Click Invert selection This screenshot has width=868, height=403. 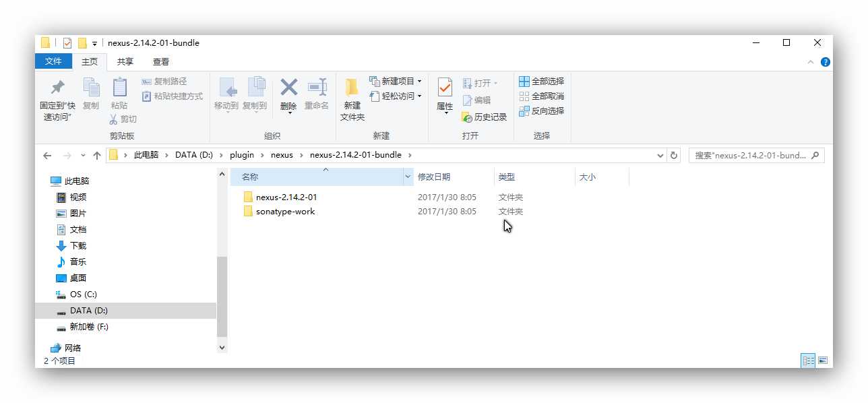click(x=541, y=111)
